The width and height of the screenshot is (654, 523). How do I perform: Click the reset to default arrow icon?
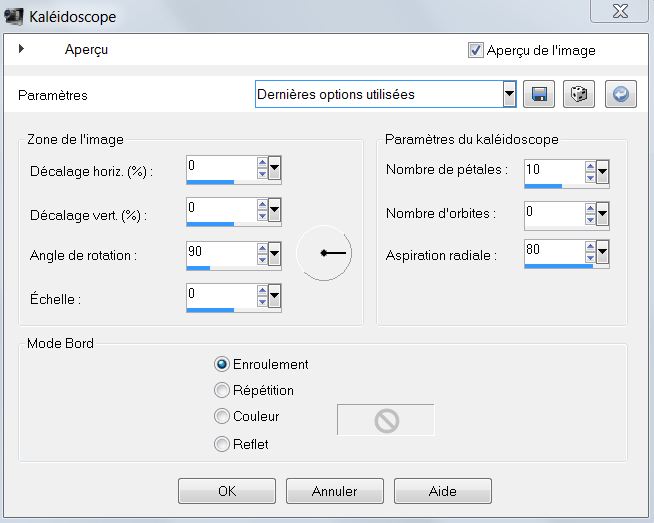tap(621, 94)
